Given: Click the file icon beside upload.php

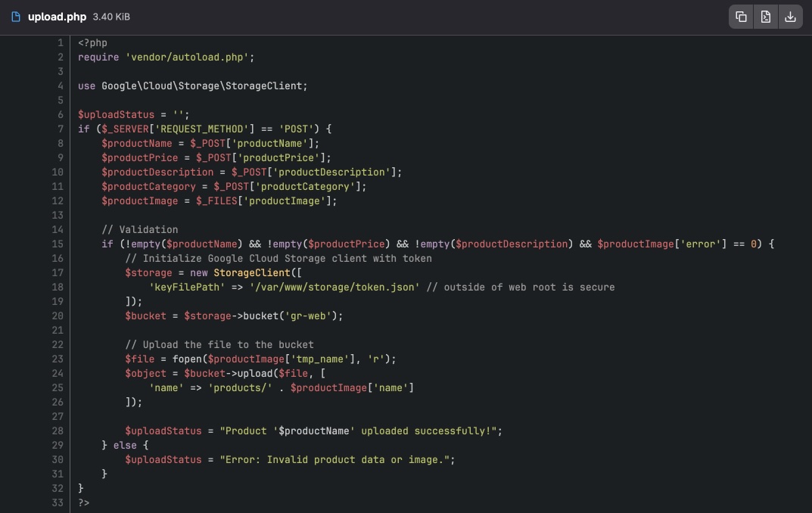Looking at the screenshot, I should point(16,17).
